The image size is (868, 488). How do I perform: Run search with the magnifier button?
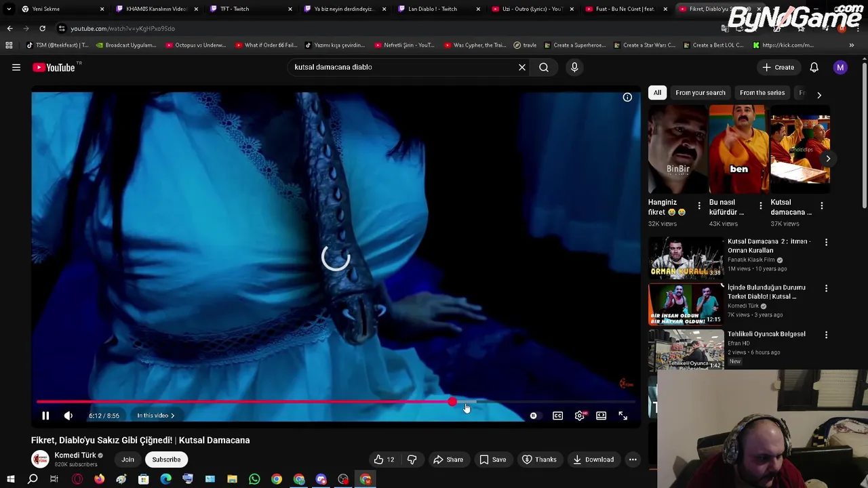pos(544,67)
